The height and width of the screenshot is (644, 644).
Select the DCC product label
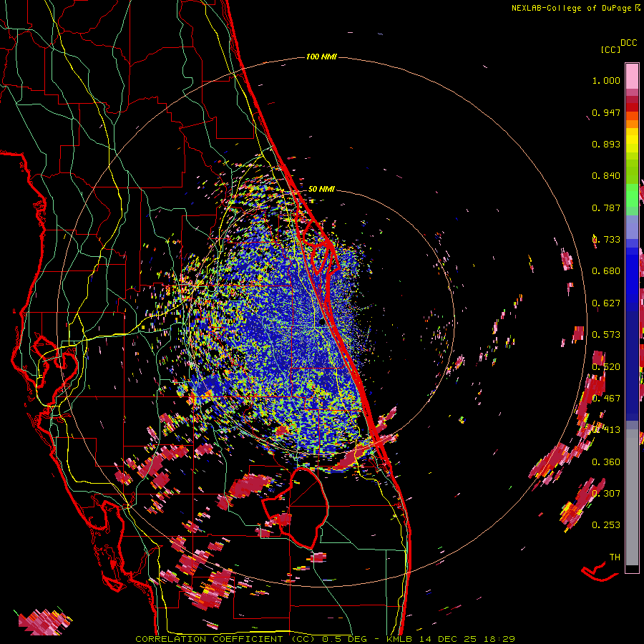[629, 43]
